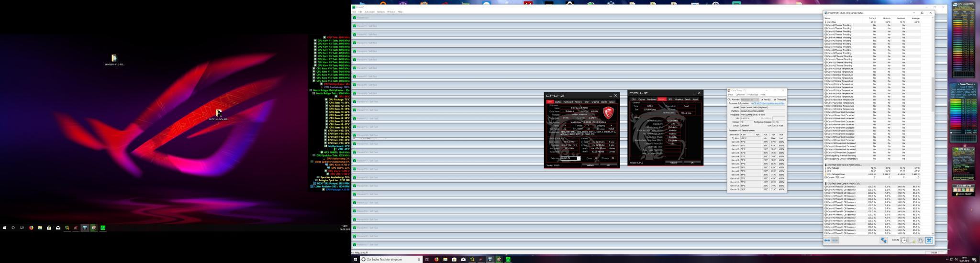
Task: Open Firefox from right monitor taskbar
Action: [436, 259]
